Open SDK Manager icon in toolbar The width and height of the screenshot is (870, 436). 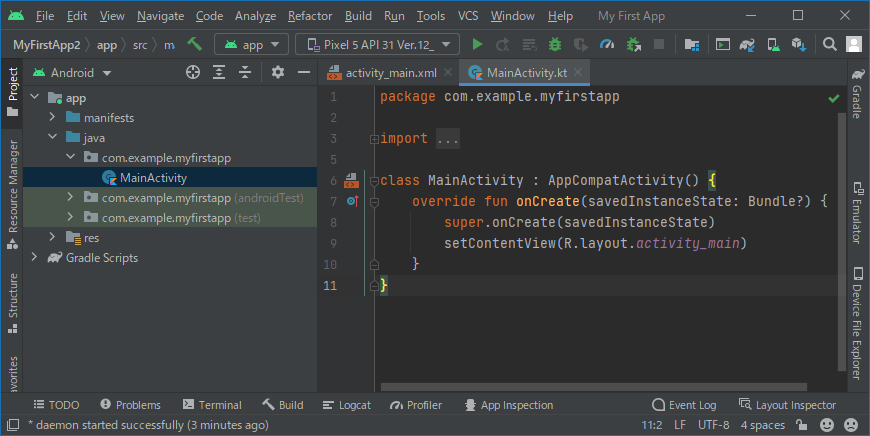click(x=798, y=44)
